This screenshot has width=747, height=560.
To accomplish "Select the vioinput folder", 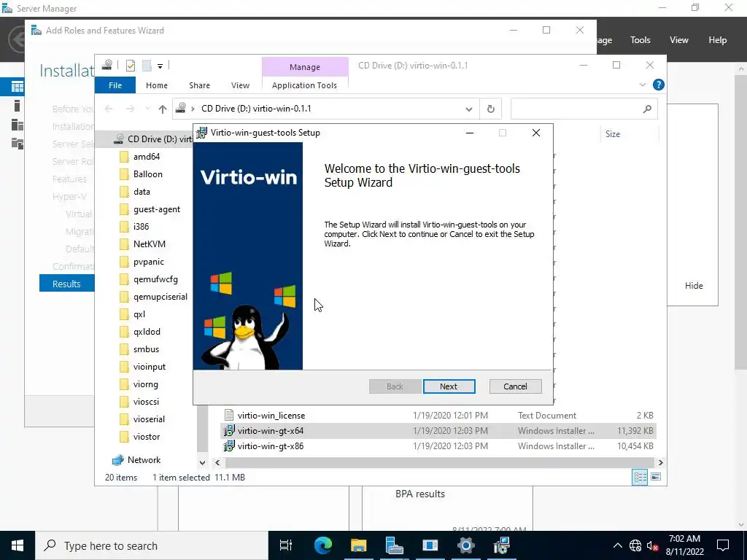I will tap(149, 367).
